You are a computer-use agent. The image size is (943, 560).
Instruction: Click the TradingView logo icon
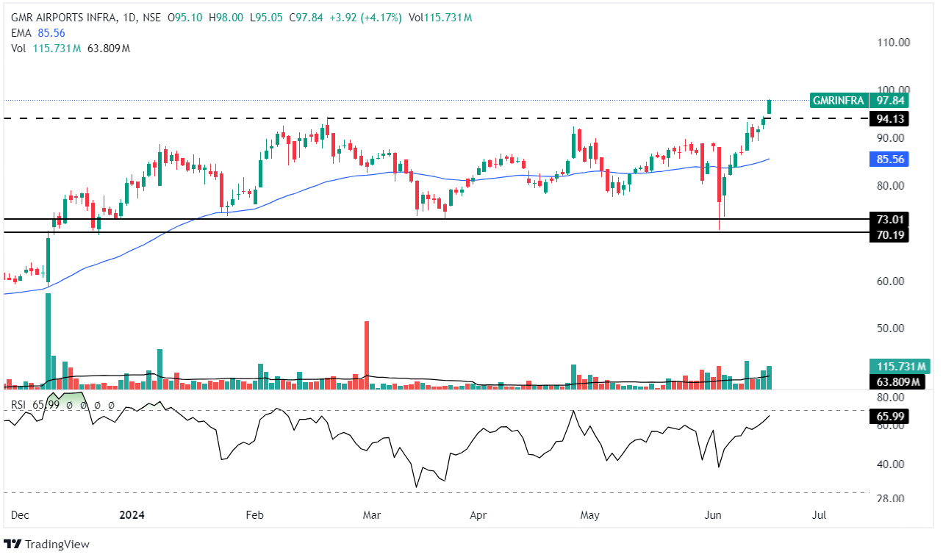click(12, 544)
